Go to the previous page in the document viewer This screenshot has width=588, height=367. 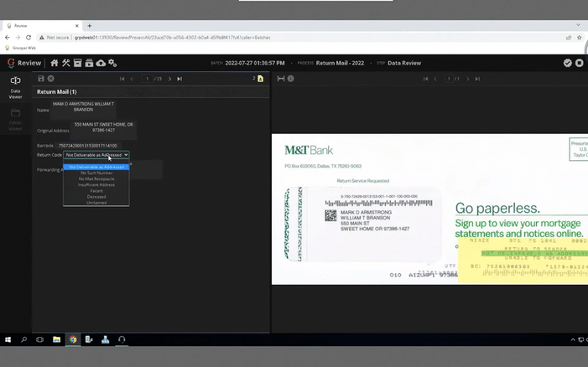pos(435,79)
